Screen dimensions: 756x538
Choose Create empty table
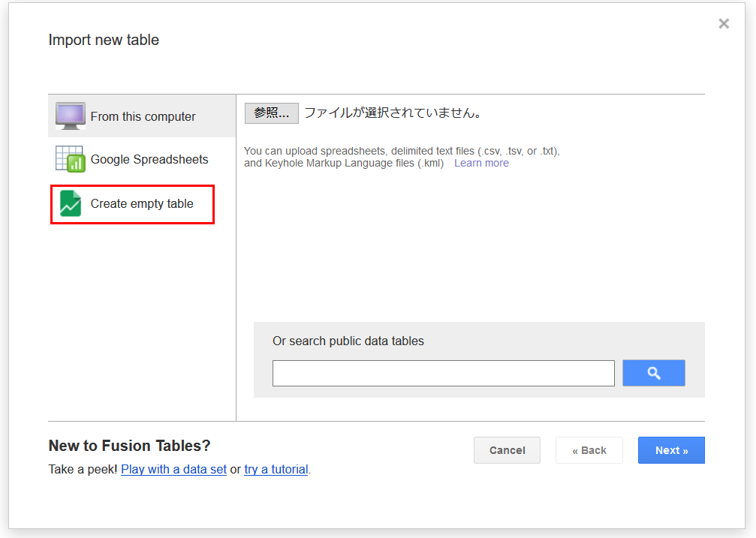[133, 204]
